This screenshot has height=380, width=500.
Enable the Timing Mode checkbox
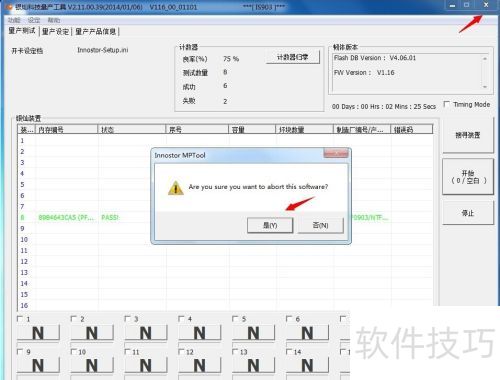click(x=447, y=104)
